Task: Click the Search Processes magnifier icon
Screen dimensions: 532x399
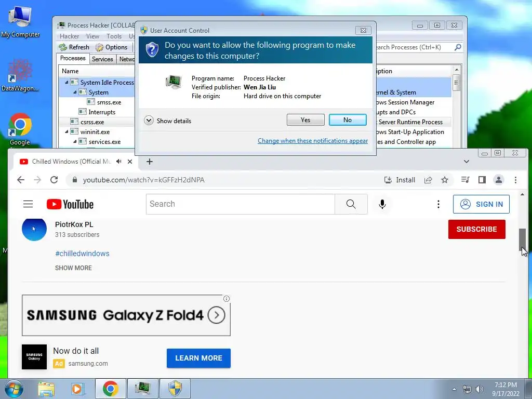Action: [458, 47]
